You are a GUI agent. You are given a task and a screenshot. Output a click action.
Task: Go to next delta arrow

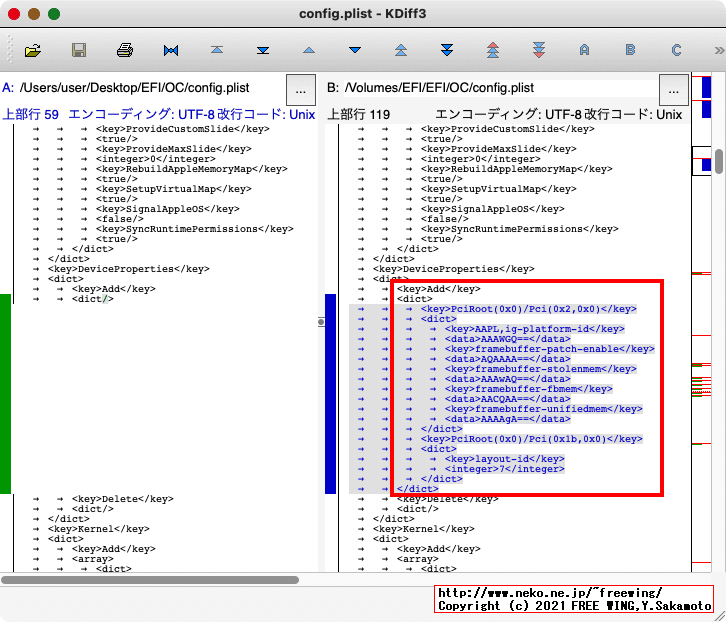(355, 50)
